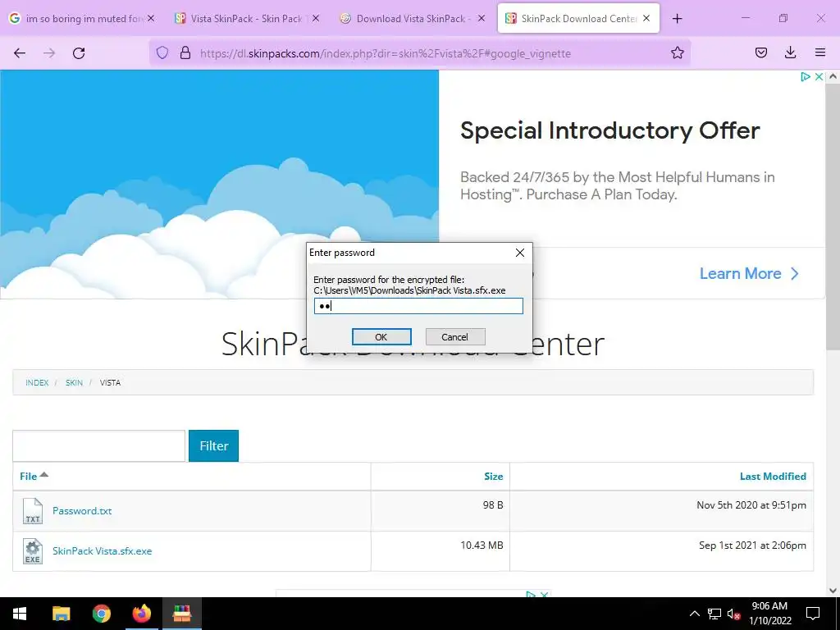The height and width of the screenshot is (630, 840).
Task: Click the scrollbar up arrow
Action: pyautogui.click(x=833, y=76)
